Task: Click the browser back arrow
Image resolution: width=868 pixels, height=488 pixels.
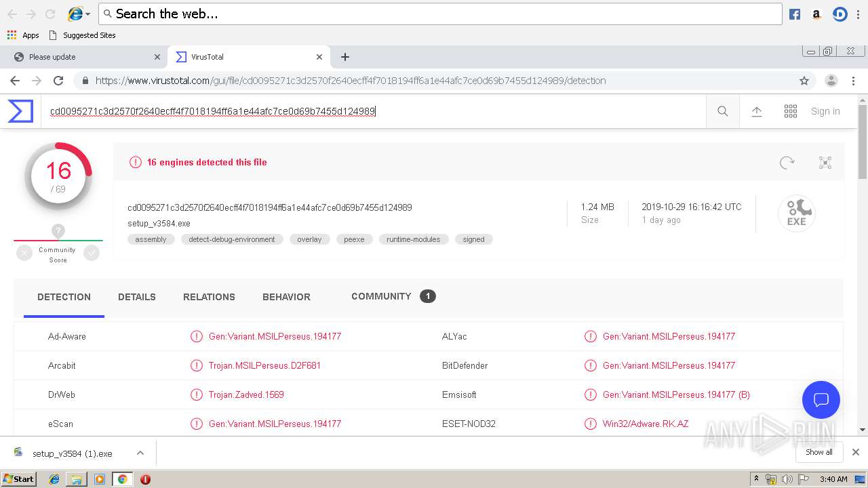Action: (15, 81)
